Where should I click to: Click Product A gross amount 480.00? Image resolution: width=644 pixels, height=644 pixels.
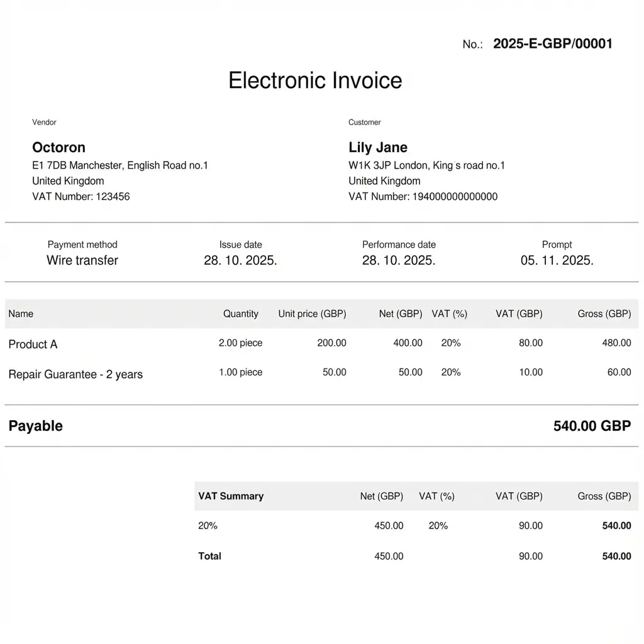(x=616, y=343)
